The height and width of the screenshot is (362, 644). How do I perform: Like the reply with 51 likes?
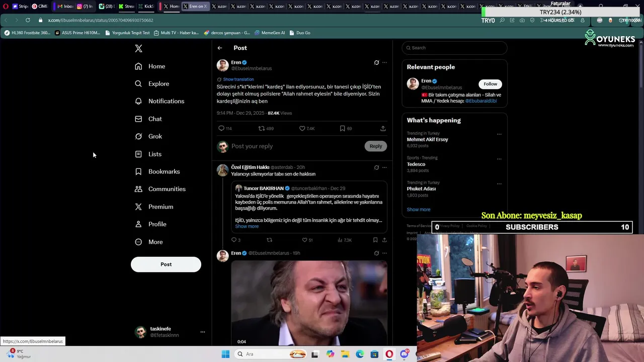tap(304, 240)
